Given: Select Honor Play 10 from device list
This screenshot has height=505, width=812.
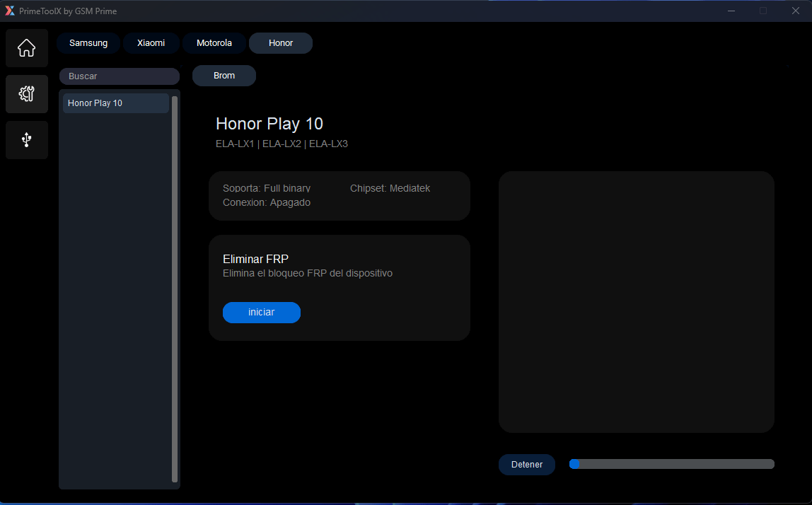Looking at the screenshot, I should (x=115, y=103).
